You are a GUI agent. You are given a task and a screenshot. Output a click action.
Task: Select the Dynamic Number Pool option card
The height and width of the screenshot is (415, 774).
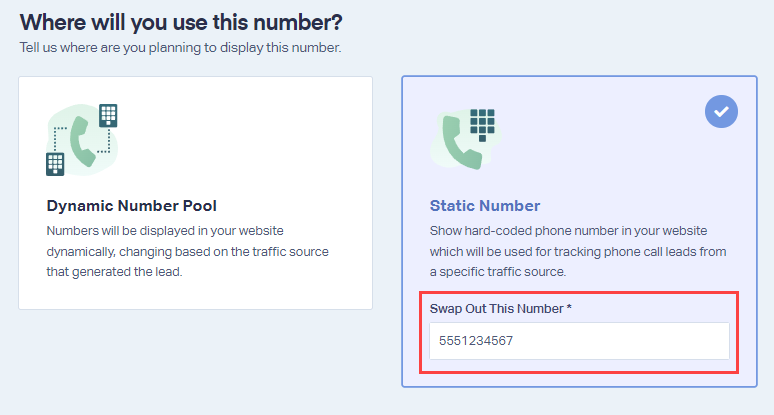195,193
